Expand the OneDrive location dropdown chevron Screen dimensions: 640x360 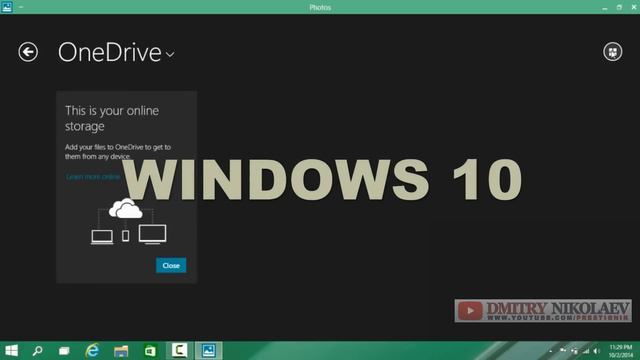(170, 54)
